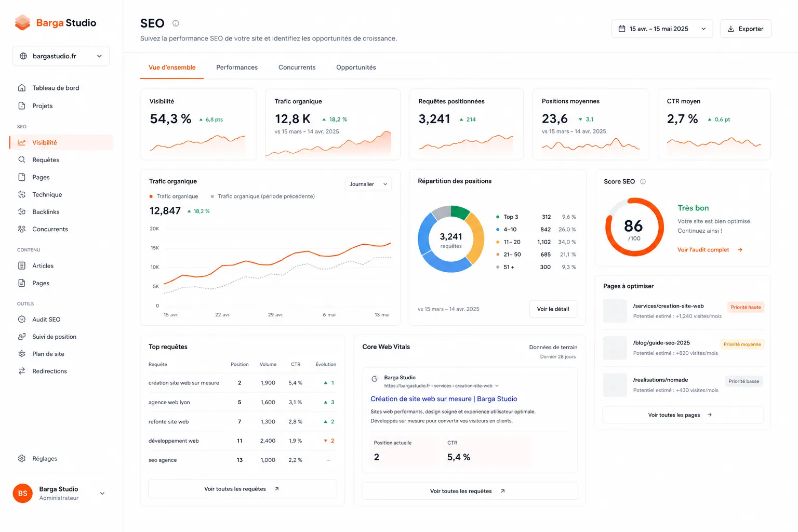This screenshot has height=532, width=798.
Task: Select the 'refonte site web' query row
Action: (242, 421)
